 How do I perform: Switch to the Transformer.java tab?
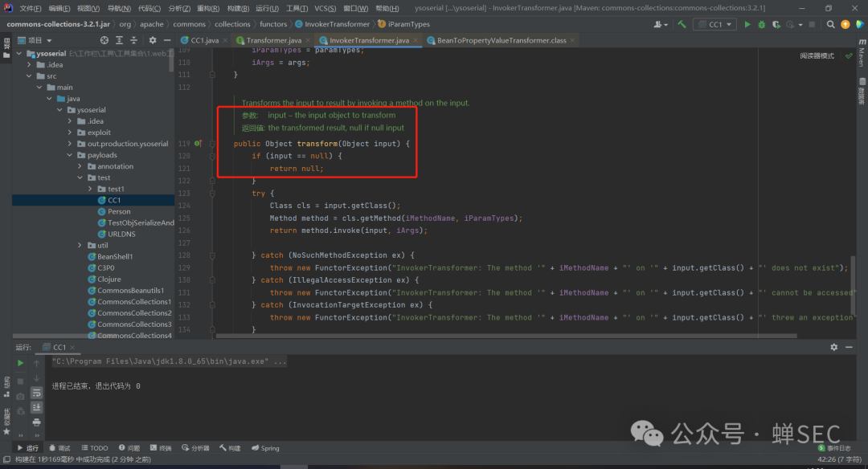(x=273, y=40)
